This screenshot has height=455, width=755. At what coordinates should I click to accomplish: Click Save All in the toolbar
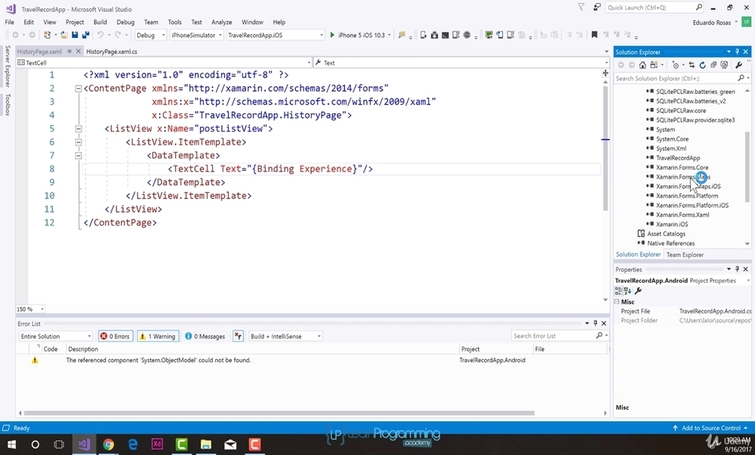click(86, 35)
